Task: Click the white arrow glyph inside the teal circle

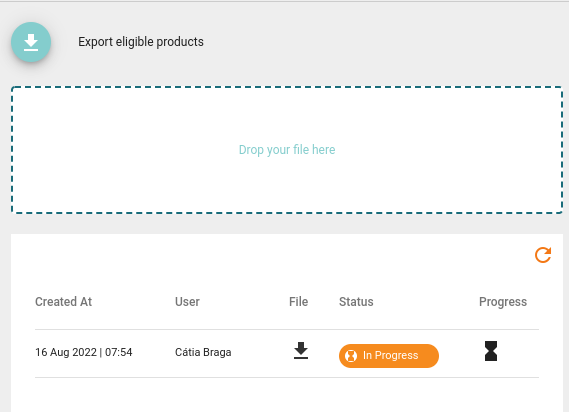Action: click(31, 42)
